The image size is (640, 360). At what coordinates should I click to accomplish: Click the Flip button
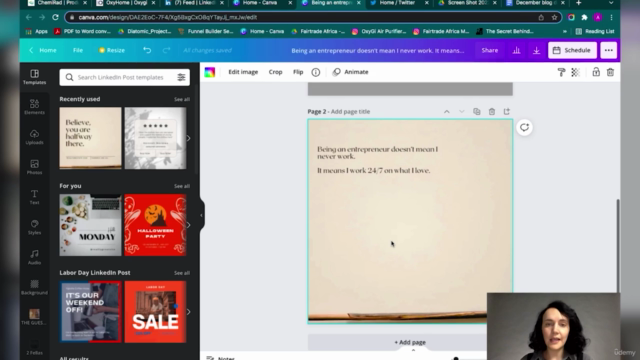point(298,72)
